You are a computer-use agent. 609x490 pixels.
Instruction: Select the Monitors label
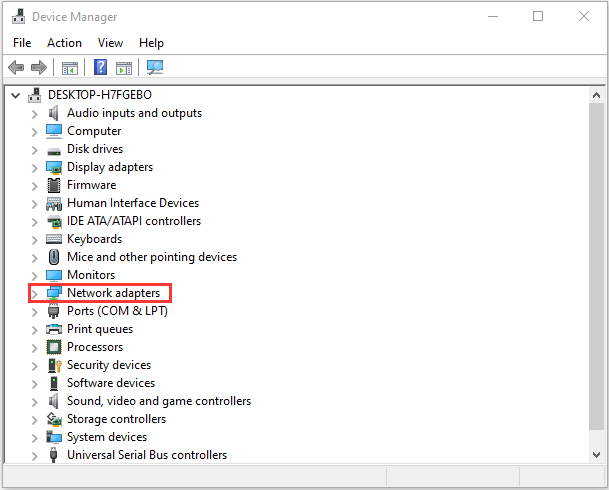(x=91, y=275)
